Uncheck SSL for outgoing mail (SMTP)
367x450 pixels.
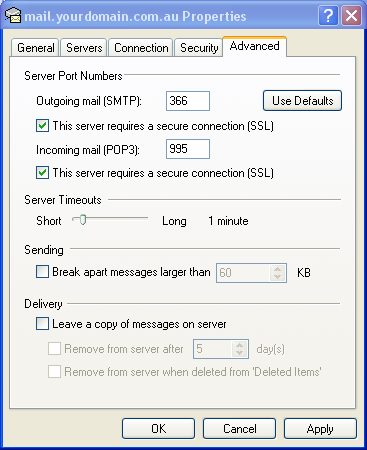pos(42,126)
